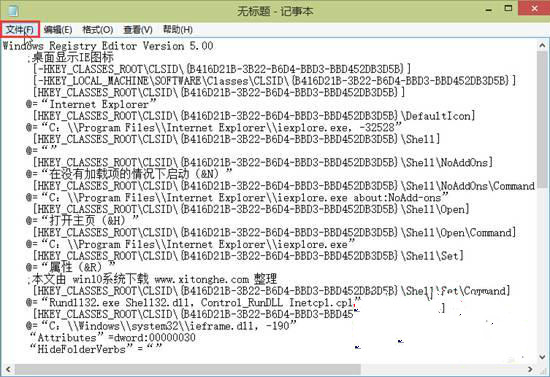Screen dimensions: 550x377
Task: Click the line with HKEY_LOCAL_MACHINE\SOFTWARE\Classes
Action: point(274,81)
